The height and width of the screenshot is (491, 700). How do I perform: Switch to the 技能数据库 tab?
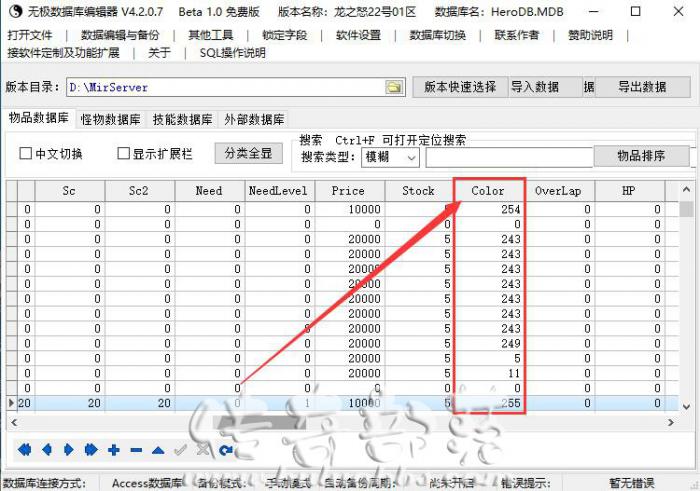click(x=183, y=119)
